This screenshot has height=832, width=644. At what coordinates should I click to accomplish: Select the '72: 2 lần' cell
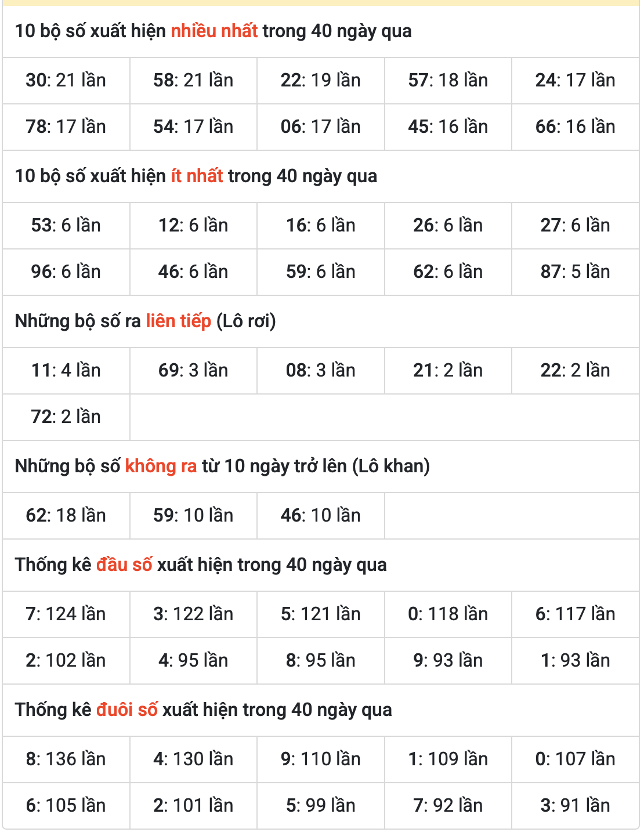66,417
